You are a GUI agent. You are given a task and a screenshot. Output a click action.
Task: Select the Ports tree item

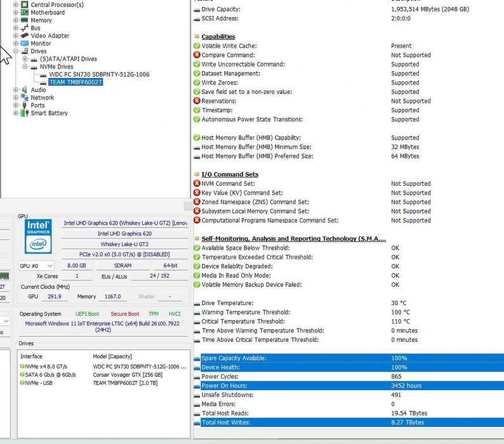coord(37,105)
